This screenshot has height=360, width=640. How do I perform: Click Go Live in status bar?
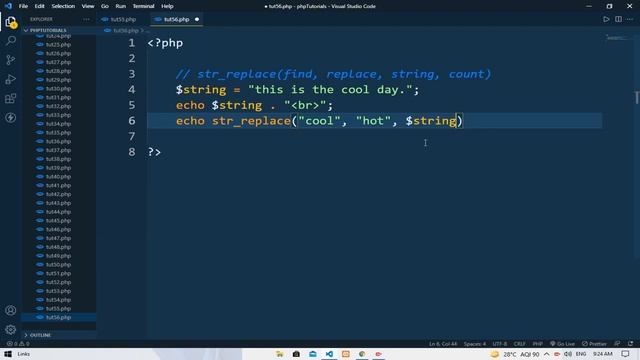click(562, 344)
